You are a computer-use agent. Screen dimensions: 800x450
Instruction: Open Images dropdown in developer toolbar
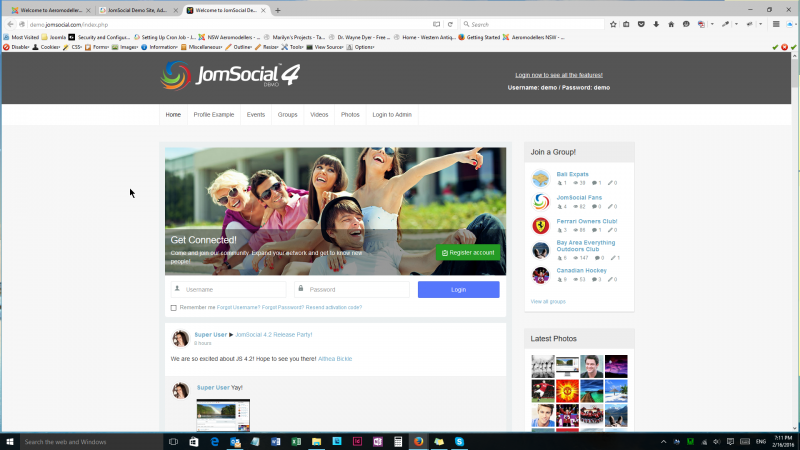(x=125, y=47)
